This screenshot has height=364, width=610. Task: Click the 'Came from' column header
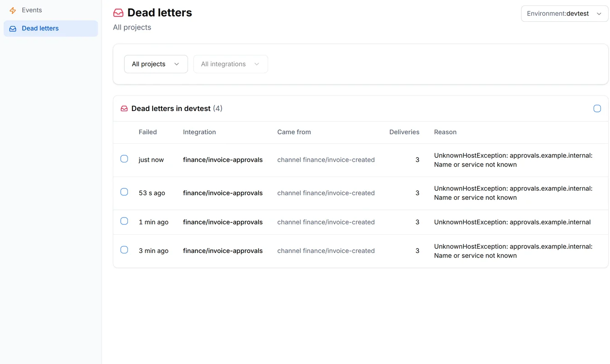[x=294, y=132]
